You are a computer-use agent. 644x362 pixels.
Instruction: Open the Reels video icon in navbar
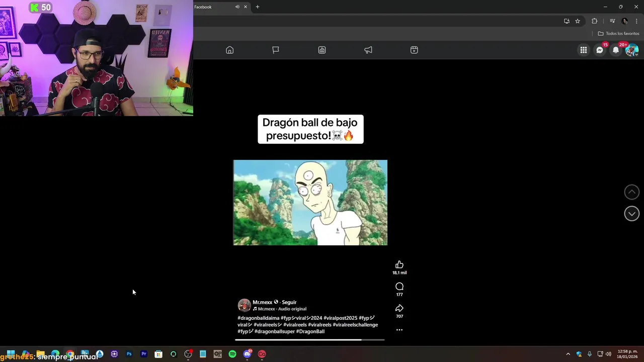click(x=414, y=50)
